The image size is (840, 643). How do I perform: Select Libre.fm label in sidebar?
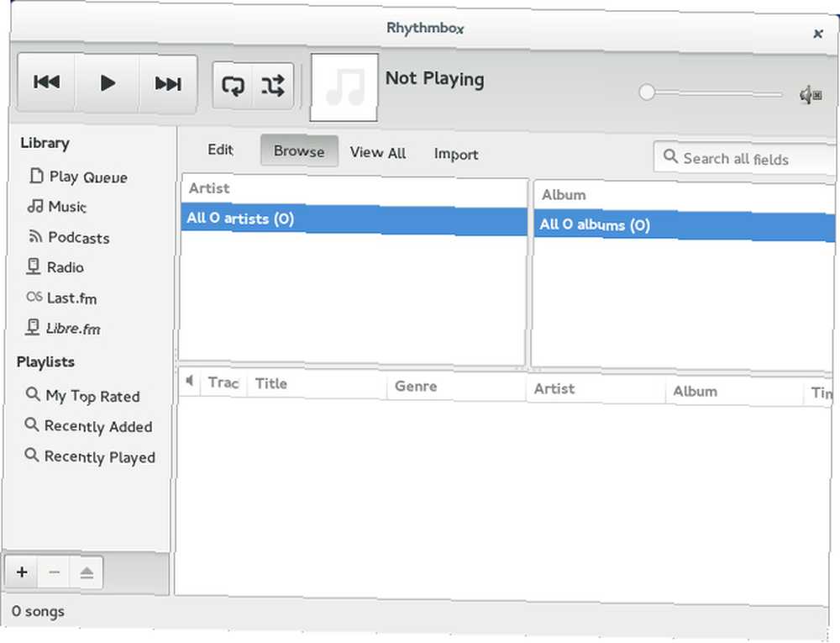[x=73, y=329]
